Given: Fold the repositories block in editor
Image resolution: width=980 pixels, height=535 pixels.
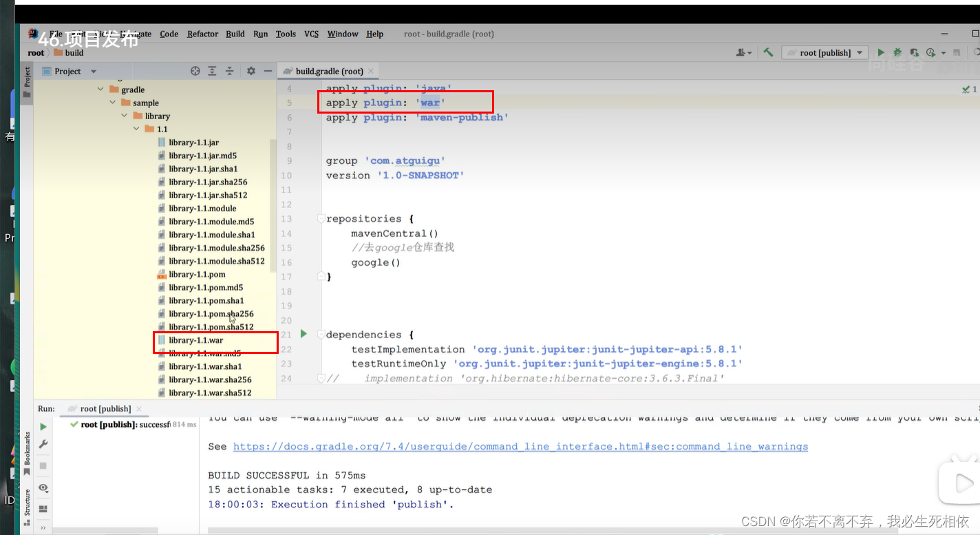Looking at the screenshot, I should pos(321,218).
